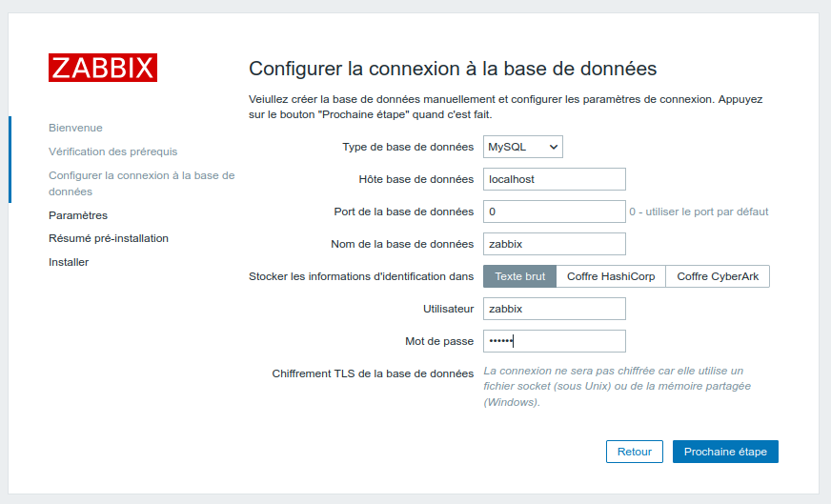The width and height of the screenshot is (831, 504).
Task: Select Coffre HashiCorp storage option
Action: (x=611, y=276)
